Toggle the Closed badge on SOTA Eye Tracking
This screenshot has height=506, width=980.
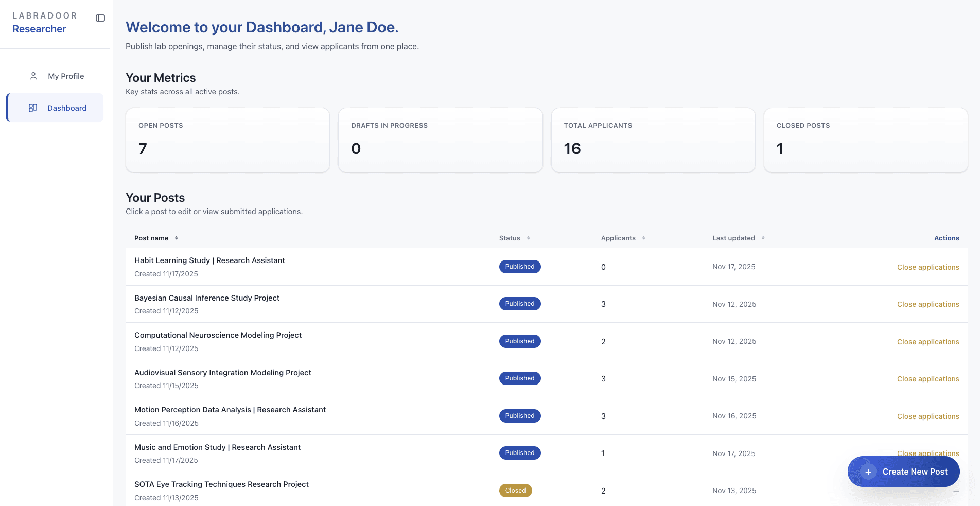pyautogui.click(x=515, y=491)
